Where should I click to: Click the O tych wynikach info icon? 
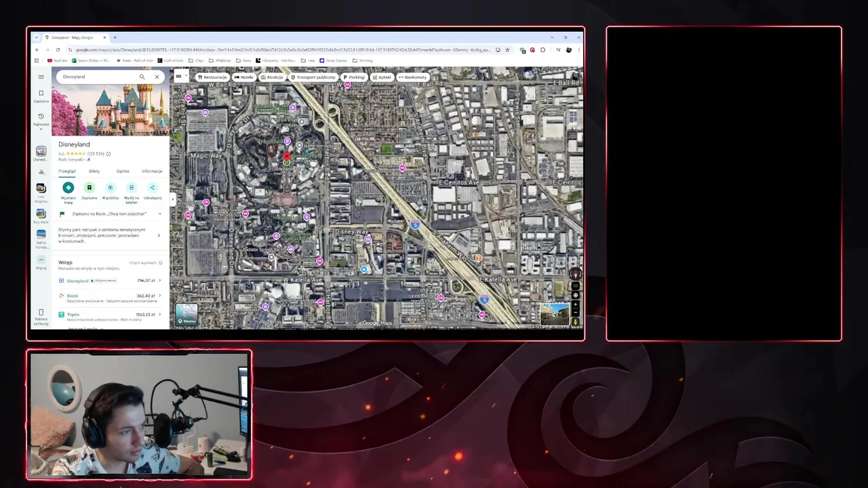(x=161, y=262)
